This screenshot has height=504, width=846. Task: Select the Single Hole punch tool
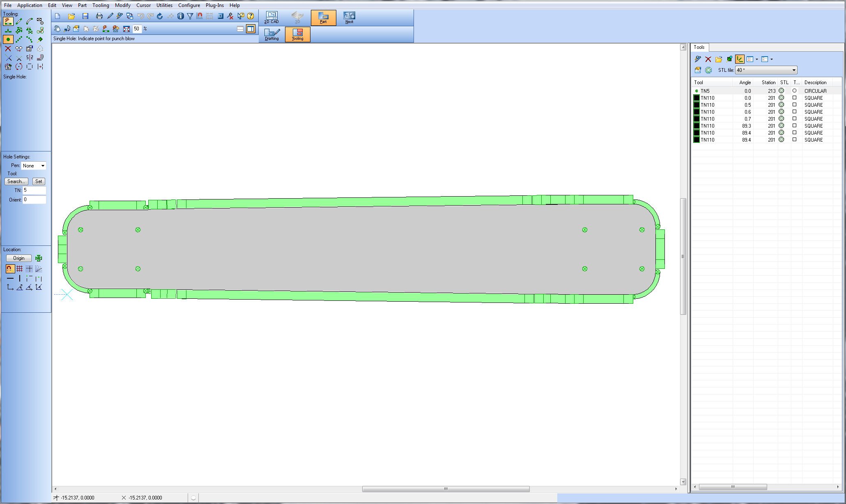[8, 39]
